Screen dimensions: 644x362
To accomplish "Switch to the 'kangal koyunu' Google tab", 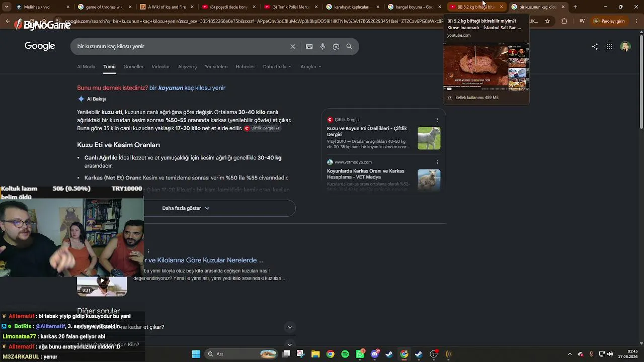I will coord(414,7).
